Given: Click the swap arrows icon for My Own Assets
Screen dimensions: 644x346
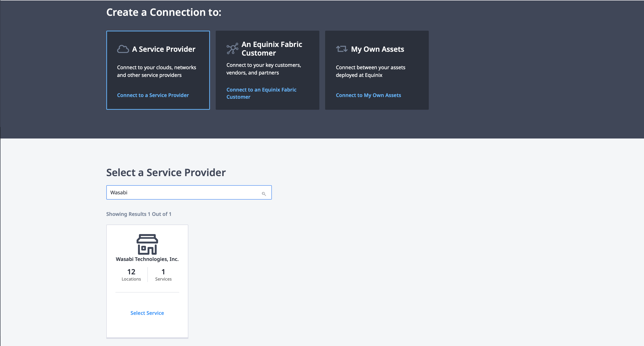Looking at the screenshot, I should click(x=342, y=49).
